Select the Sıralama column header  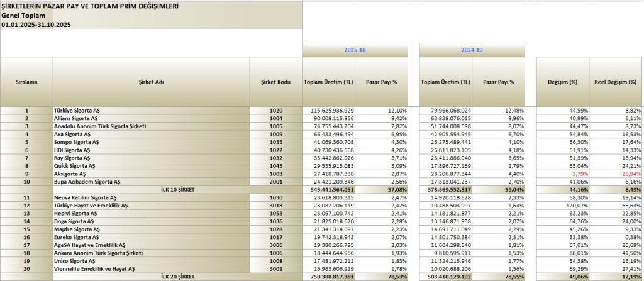[x=26, y=82]
